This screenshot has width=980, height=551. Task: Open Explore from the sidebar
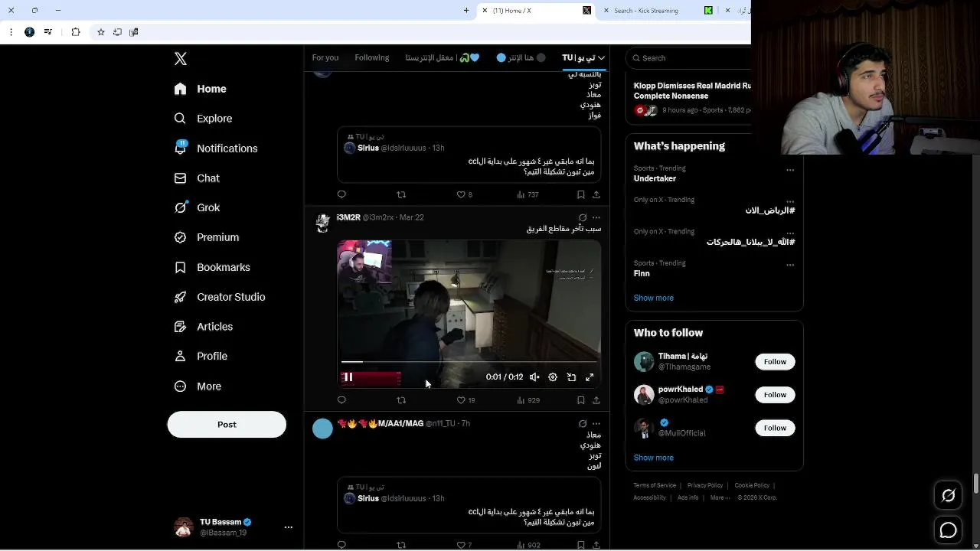[203, 119]
